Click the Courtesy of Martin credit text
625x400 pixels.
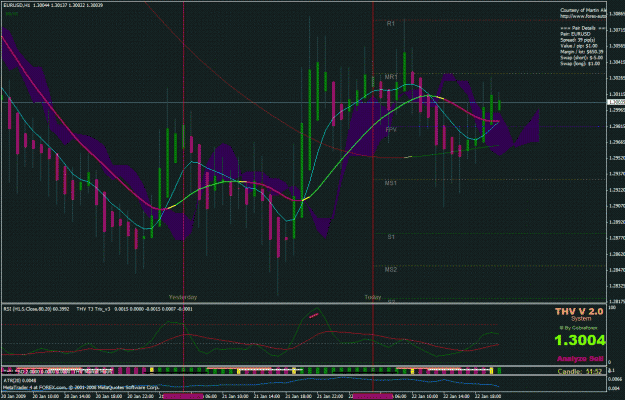(583, 10)
